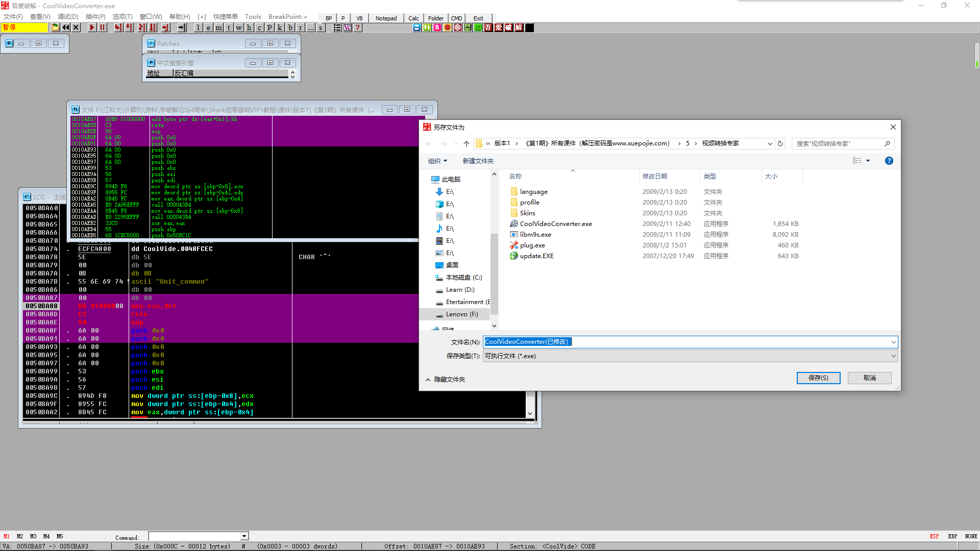Click the blue help icon in save dialog
The height and width of the screenshot is (551, 980).
(x=889, y=161)
